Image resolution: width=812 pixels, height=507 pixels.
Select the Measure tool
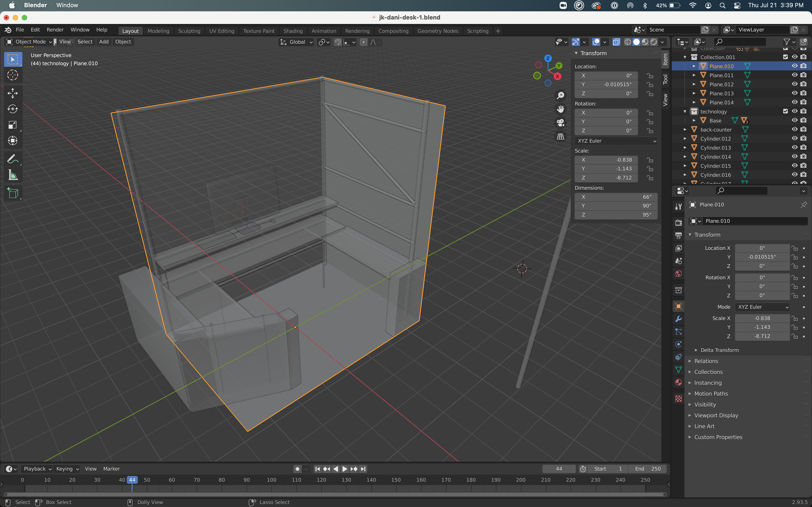[x=12, y=175]
